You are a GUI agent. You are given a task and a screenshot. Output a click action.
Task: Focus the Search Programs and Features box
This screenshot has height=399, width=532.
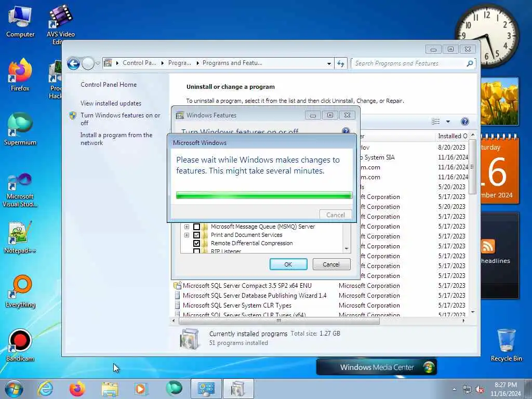coord(410,63)
